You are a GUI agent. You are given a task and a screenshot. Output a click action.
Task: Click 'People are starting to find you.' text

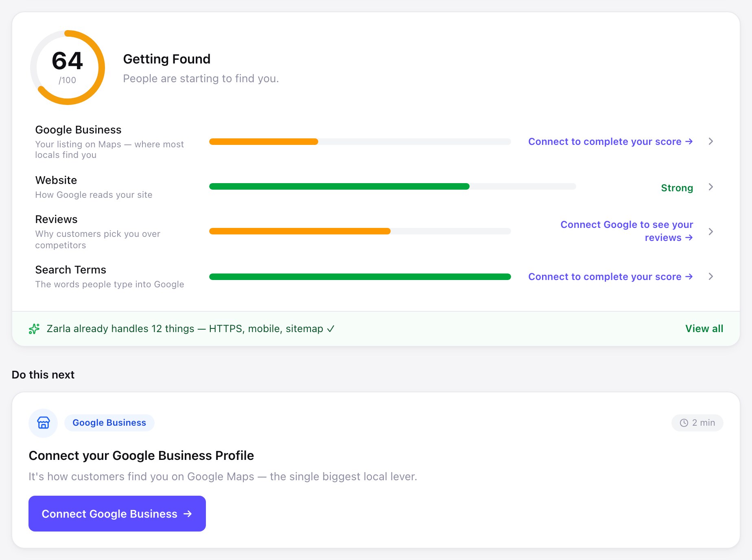pos(201,79)
